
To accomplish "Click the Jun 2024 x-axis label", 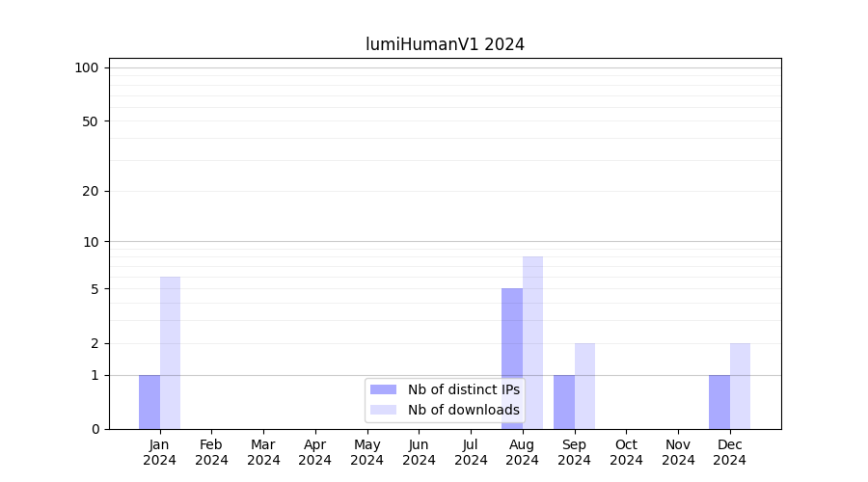I will [419, 452].
